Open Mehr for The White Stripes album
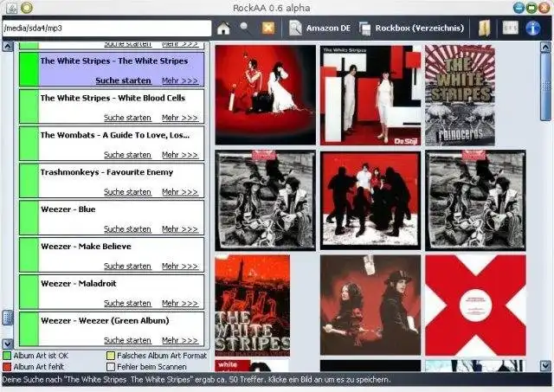Screen dimensions: 554x392 (x=180, y=80)
